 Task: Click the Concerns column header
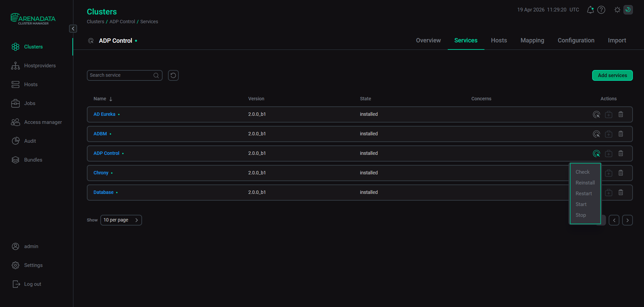[x=481, y=99]
